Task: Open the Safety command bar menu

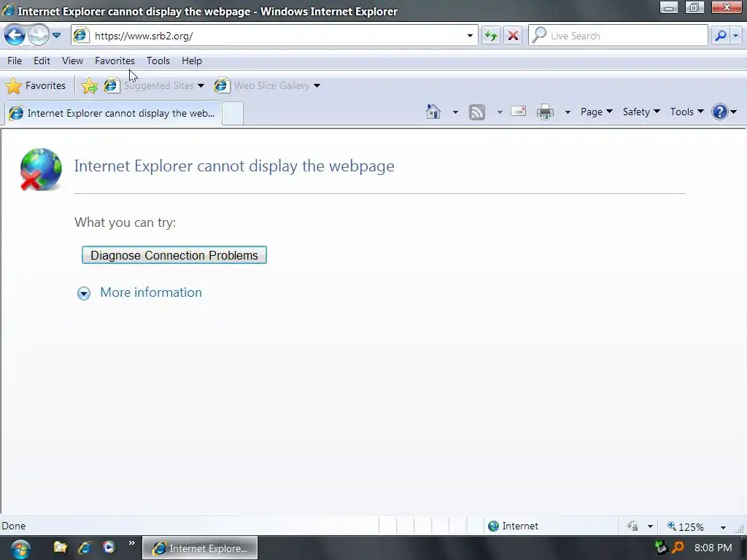Action: coord(641,112)
